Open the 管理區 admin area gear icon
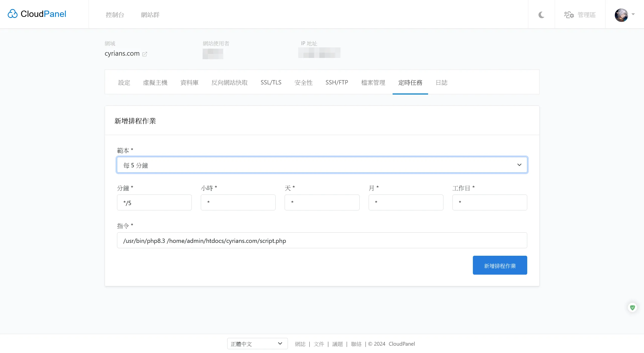Screen dimensions: 644x353 [x=569, y=15]
